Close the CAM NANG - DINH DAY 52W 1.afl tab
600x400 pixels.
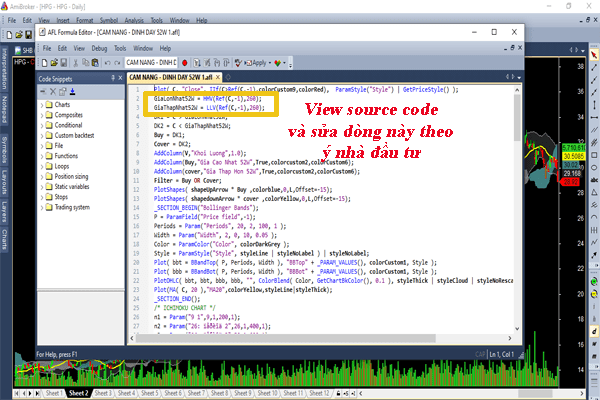tap(217, 77)
